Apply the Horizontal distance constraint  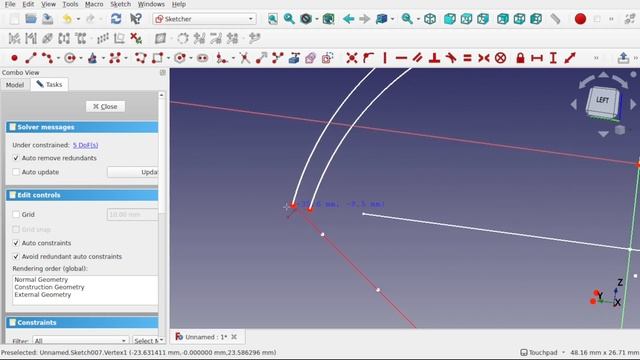click(537, 58)
